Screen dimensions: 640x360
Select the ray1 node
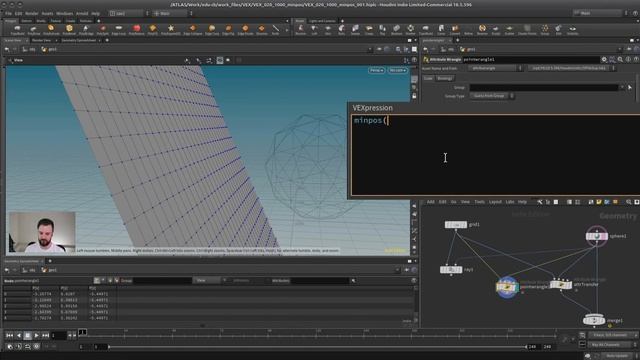[x=451, y=270]
